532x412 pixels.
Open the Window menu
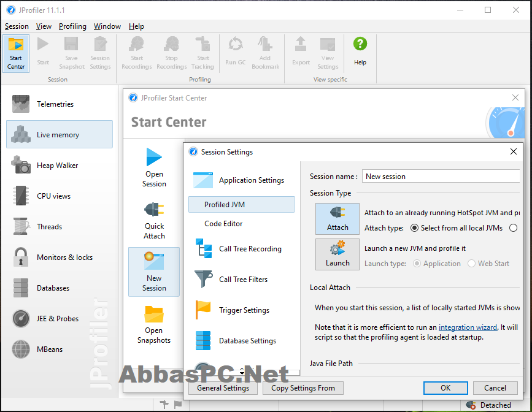(107, 26)
